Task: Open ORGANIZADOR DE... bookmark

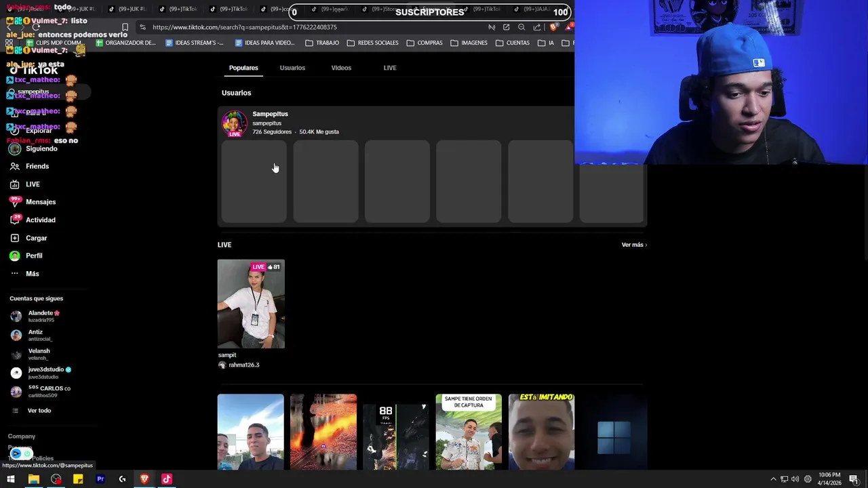Action: (125, 43)
